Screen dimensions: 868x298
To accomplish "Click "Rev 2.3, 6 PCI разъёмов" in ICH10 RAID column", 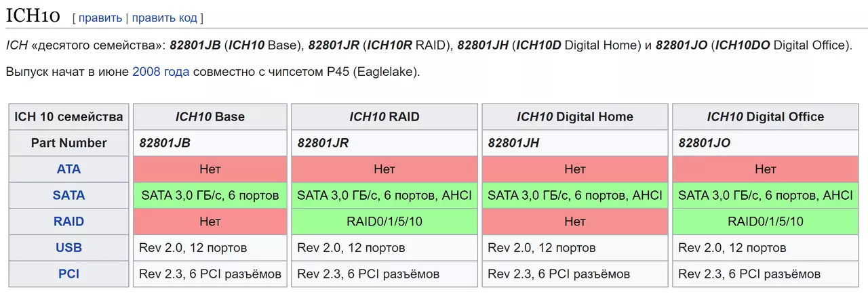I will pyautogui.click(x=384, y=274).
